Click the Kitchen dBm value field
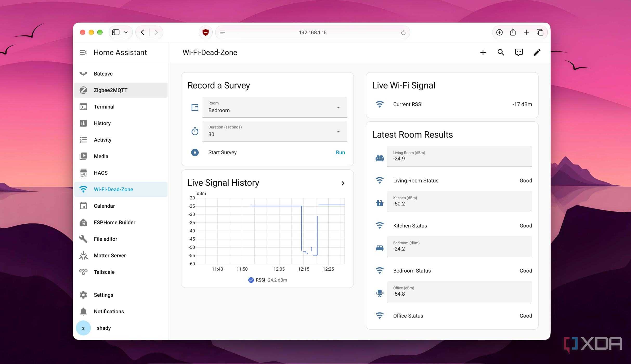This screenshot has height=364, width=631. [459, 201]
